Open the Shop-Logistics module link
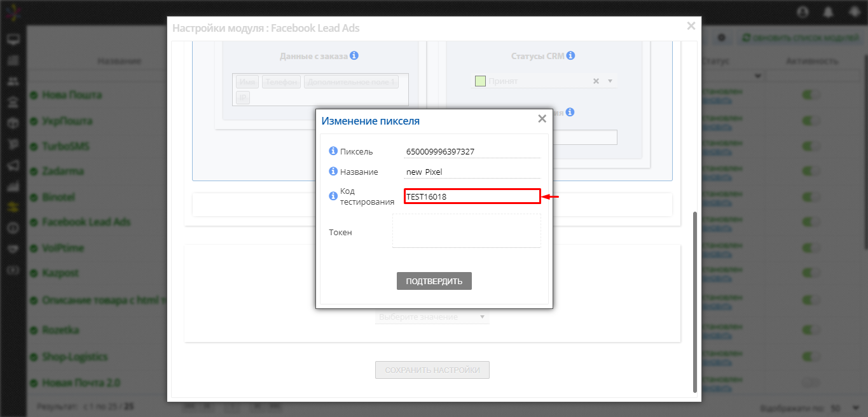This screenshot has height=417, width=868. 75,357
